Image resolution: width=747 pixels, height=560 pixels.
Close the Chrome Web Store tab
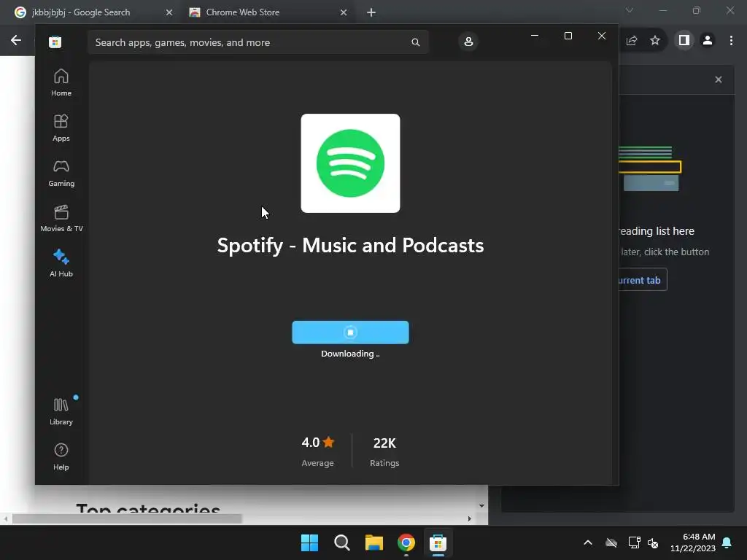point(344,12)
